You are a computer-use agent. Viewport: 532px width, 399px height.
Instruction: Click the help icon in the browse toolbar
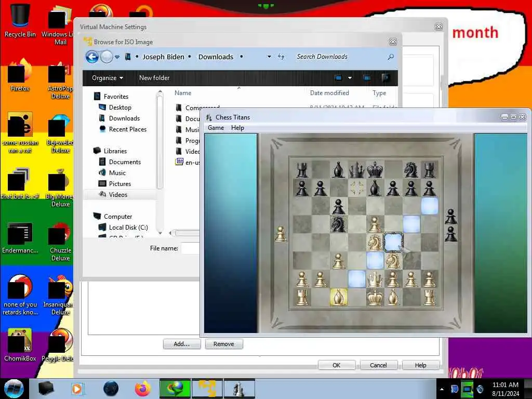tap(385, 78)
